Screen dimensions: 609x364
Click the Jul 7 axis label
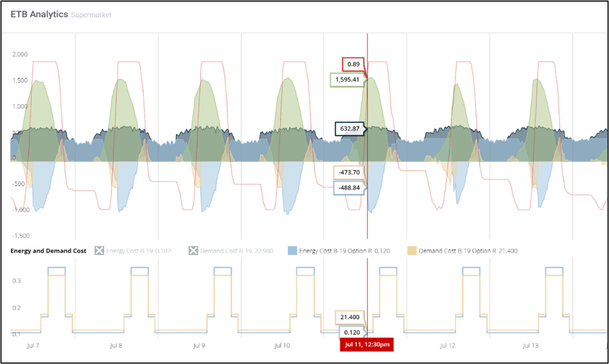(x=33, y=345)
